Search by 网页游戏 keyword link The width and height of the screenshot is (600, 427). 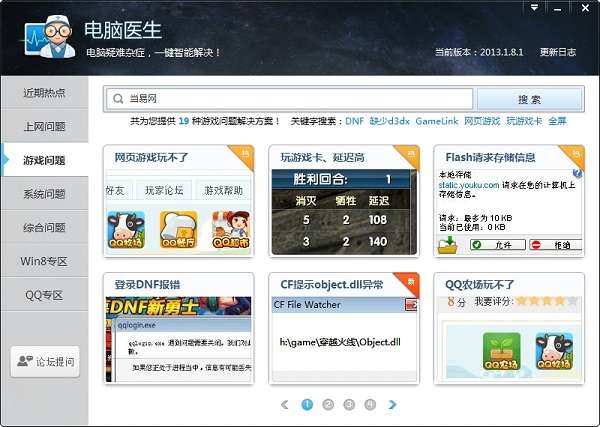482,121
